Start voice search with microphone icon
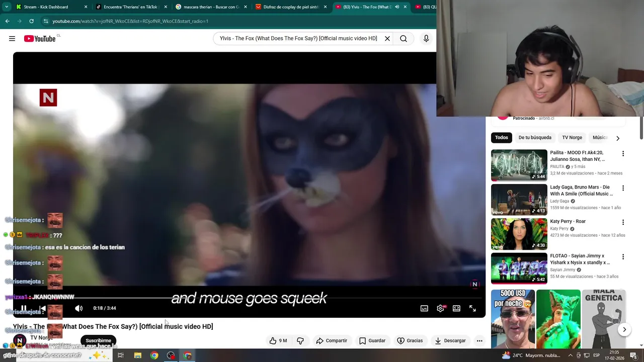 (x=426, y=39)
